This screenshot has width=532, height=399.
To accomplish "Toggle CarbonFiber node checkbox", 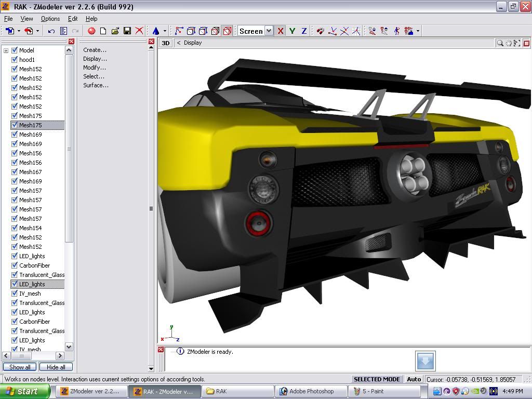I will pos(15,265).
